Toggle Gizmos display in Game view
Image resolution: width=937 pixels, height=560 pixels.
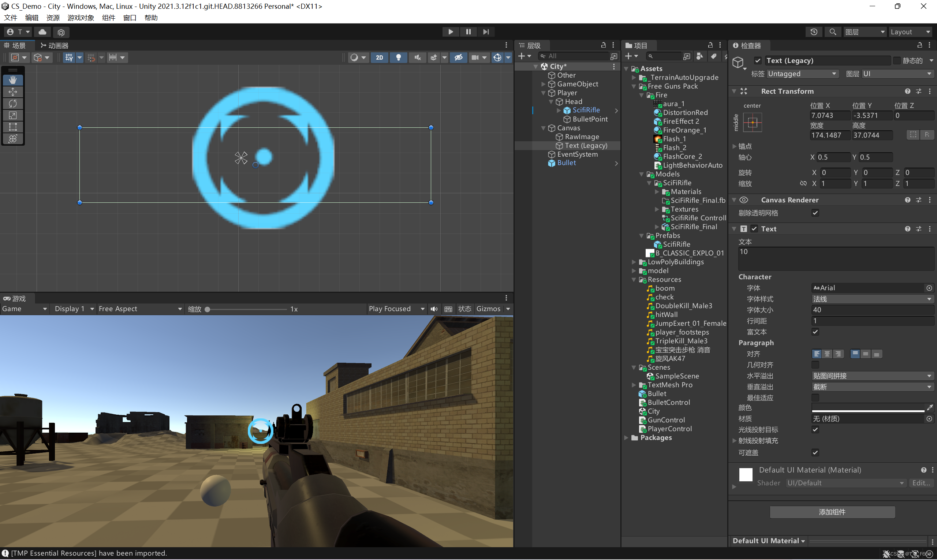coord(490,309)
